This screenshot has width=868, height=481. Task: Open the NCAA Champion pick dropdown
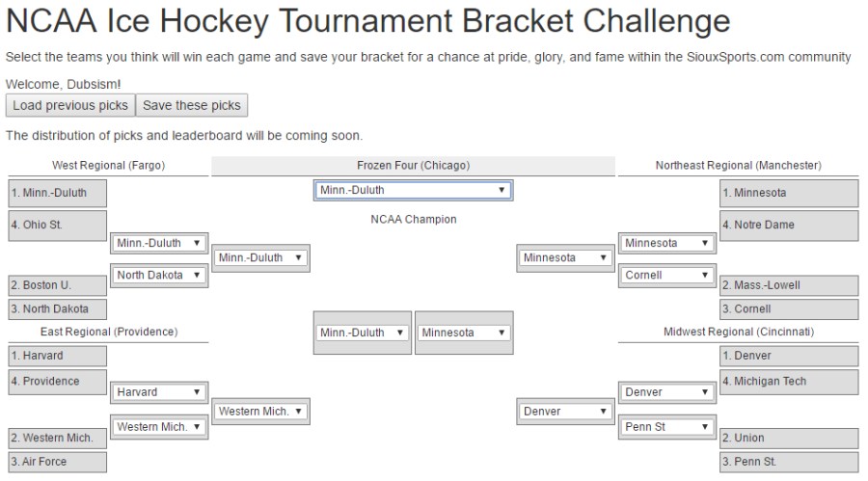(x=414, y=190)
